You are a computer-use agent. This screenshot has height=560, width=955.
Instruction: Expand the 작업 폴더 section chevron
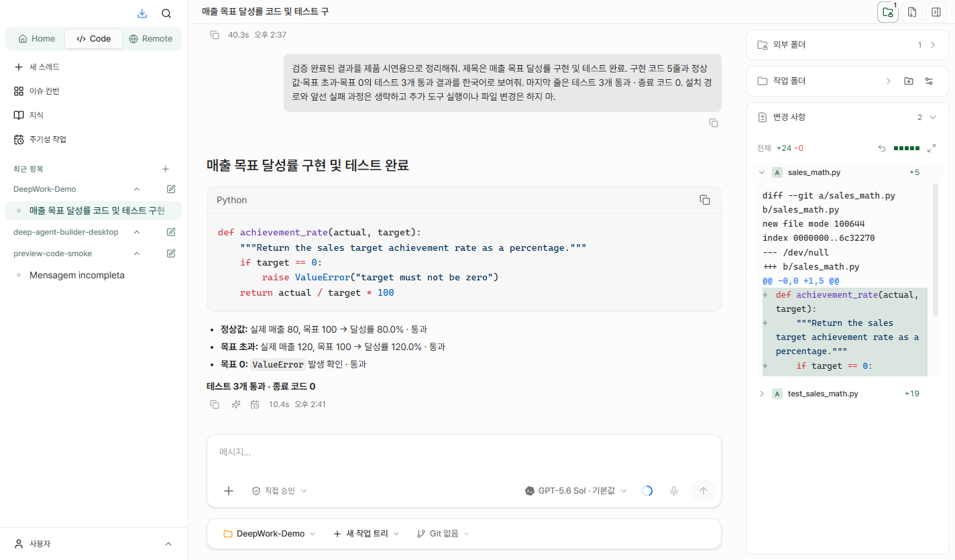(x=889, y=81)
